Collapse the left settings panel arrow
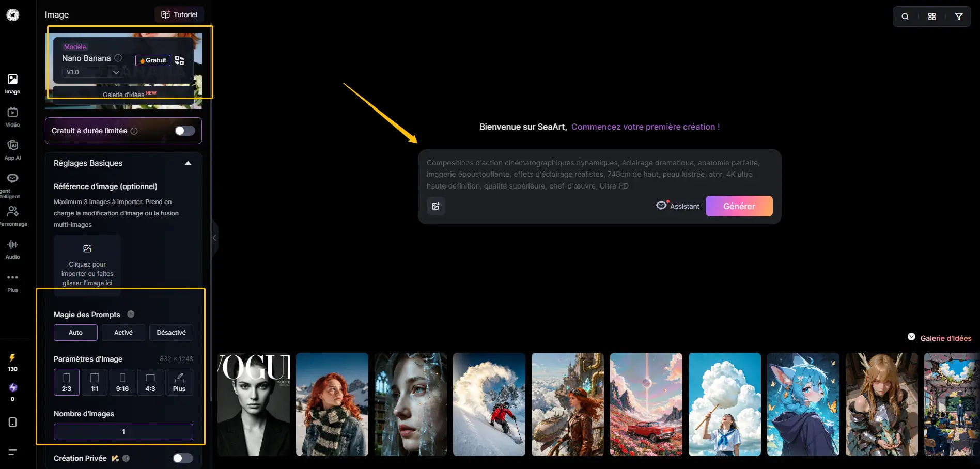 coord(214,238)
